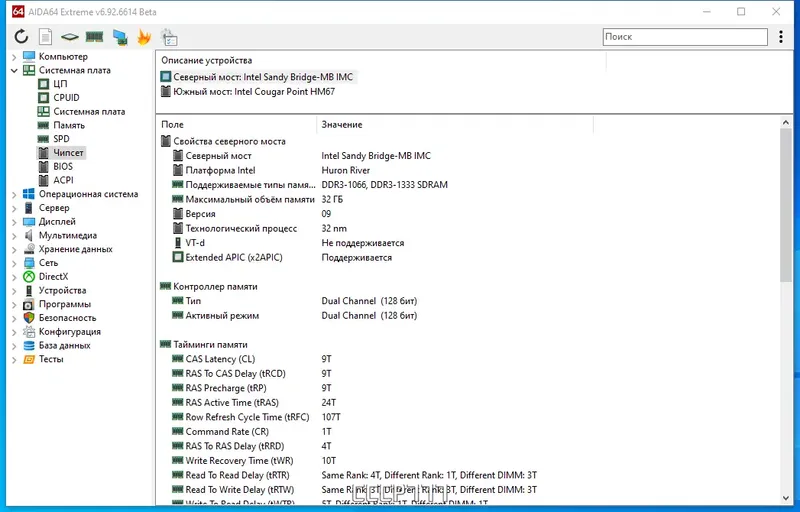Select ЦП in the tree
Screen dimensions: 800x512
[60, 84]
